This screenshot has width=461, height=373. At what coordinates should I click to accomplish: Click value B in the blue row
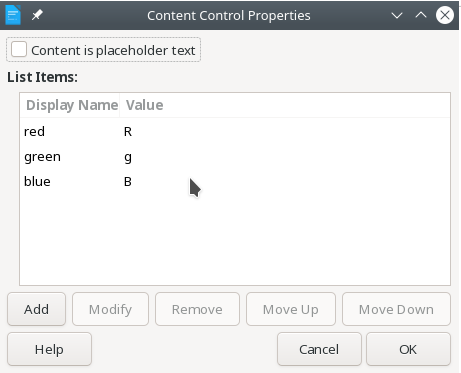coord(128,182)
